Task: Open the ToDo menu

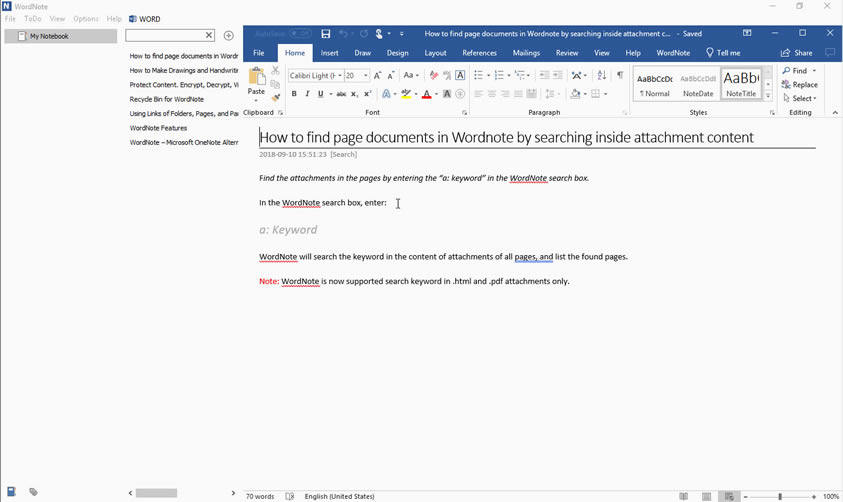Action: [x=33, y=19]
